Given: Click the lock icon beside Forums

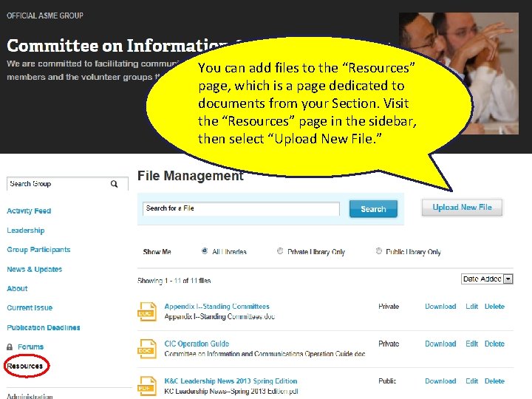Looking at the screenshot, I should tap(10, 347).
